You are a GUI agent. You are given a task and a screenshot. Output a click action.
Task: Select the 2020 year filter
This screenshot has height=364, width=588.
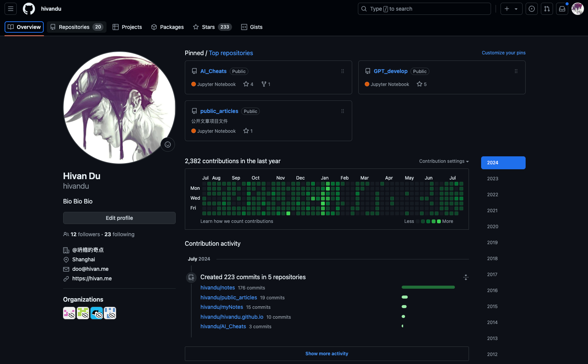point(503,227)
